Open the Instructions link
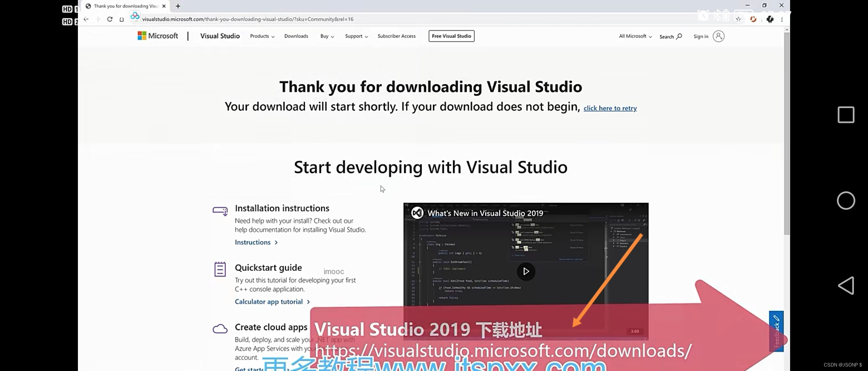This screenshot has height=371, width=868. click(x=256, y=242)
